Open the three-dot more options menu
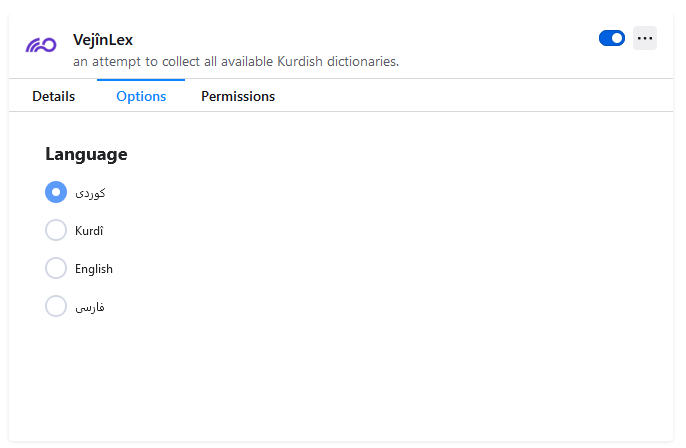Screen dimensions: 686x448 [644, 38]
